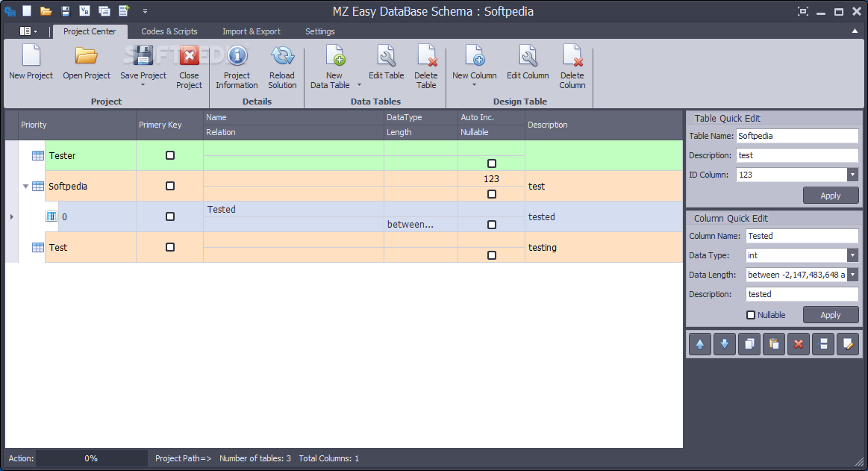
Task: Click the Description column header
Action: point(603,125)
